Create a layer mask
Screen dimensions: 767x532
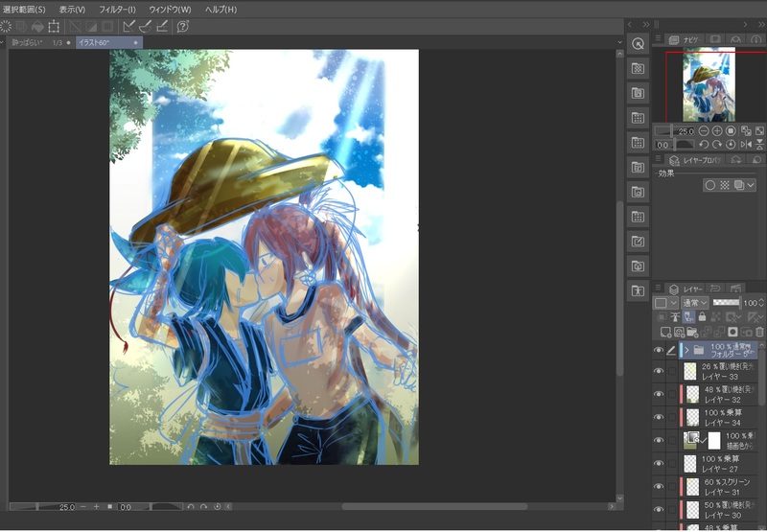tap(732, 333)
